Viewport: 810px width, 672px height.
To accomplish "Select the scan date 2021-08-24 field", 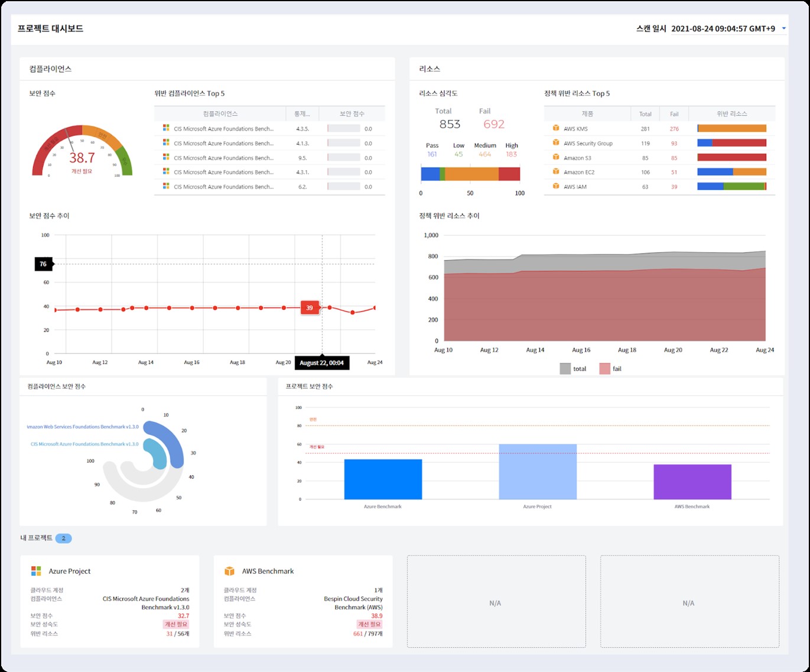I will coord(723,28).
